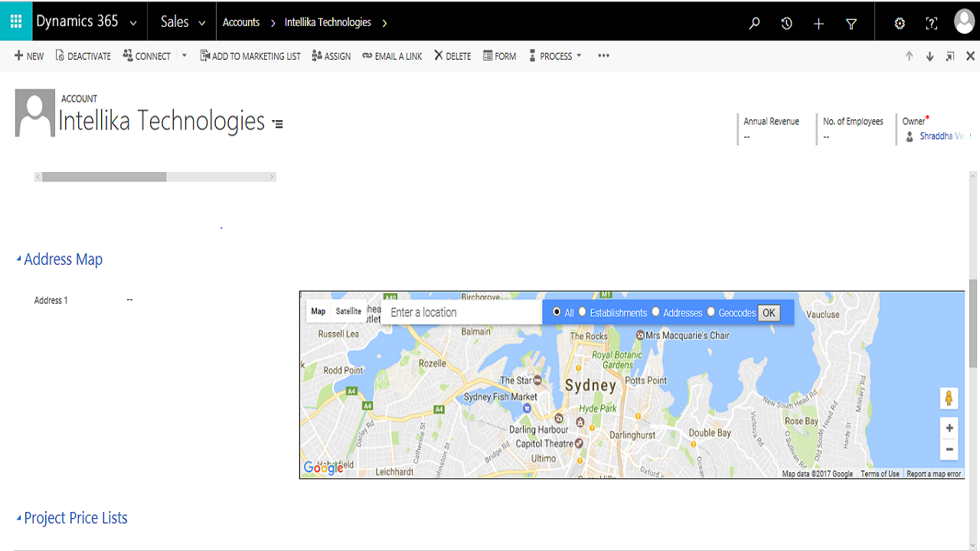Open the PROCESS dropdown
980x551 pixels.
[555, 56]
